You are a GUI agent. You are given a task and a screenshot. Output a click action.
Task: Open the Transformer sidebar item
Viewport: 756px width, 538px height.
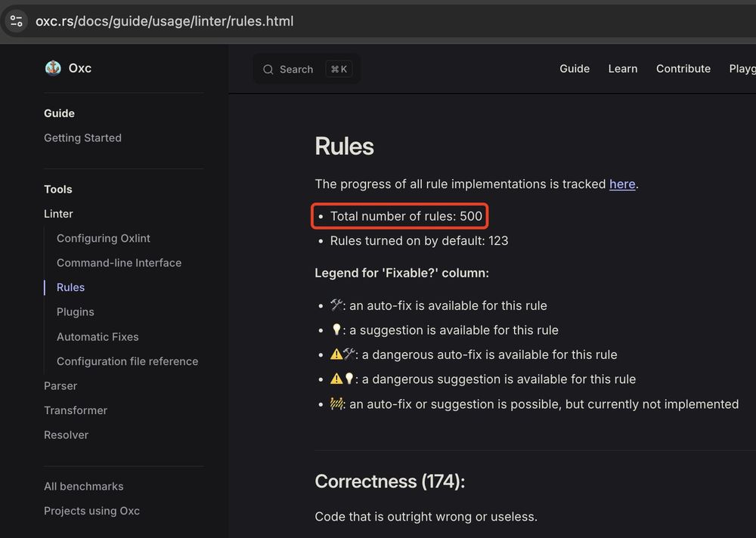[75, 410]
